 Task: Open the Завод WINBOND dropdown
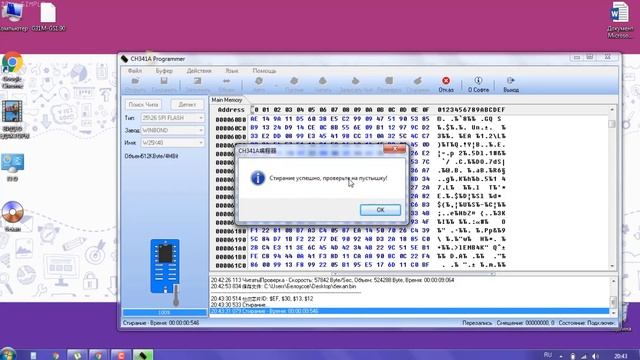[173, 130]
